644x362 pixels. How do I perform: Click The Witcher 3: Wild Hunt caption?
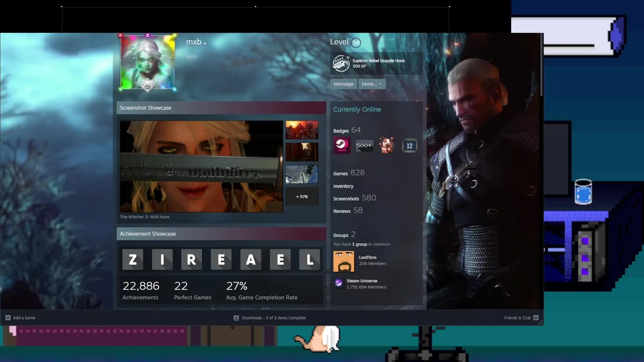[144, 217]
